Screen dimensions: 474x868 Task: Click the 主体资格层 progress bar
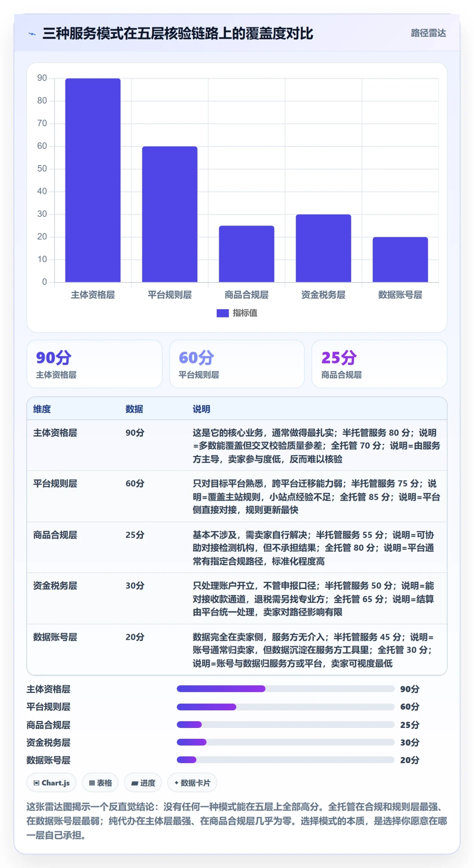285,689
